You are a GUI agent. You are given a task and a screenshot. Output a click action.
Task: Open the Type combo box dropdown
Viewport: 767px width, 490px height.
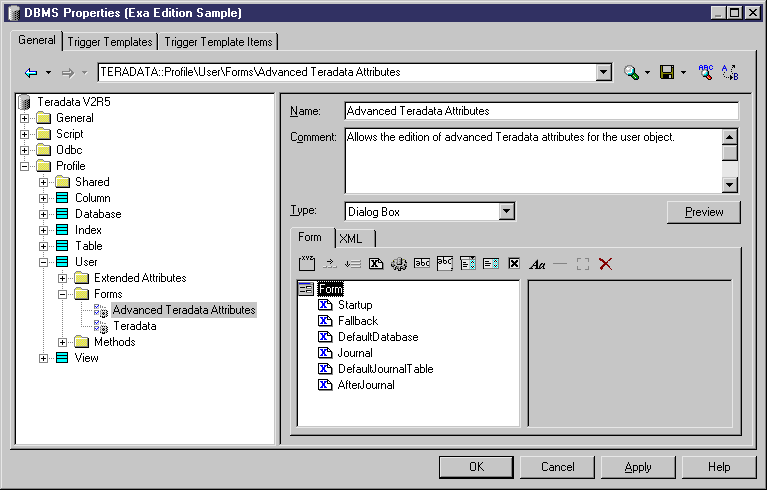(506, 212)
